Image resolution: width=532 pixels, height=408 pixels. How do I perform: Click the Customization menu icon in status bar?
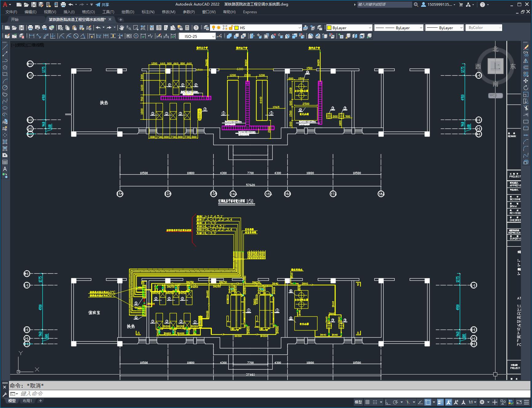[x=526, y=402]
